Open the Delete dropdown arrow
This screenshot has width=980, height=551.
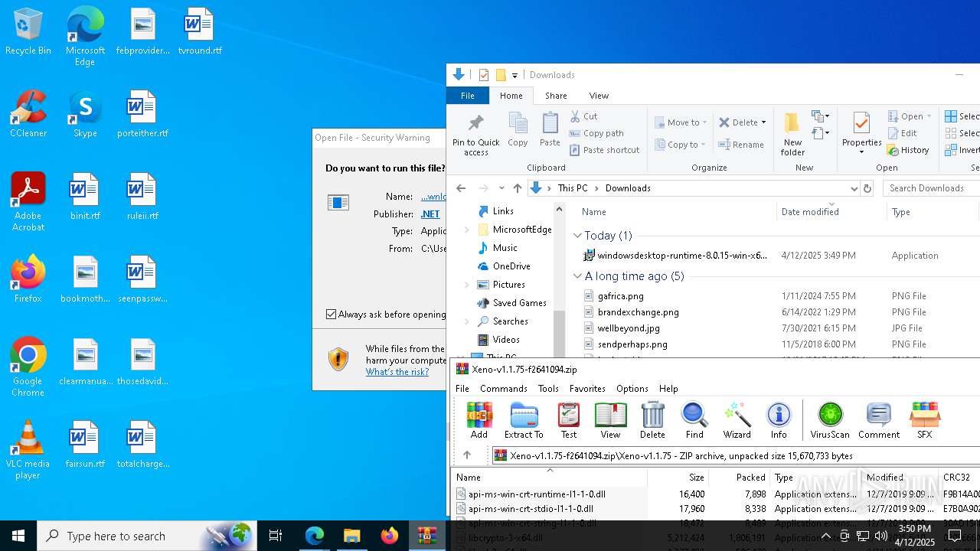[x=764, y=122]
